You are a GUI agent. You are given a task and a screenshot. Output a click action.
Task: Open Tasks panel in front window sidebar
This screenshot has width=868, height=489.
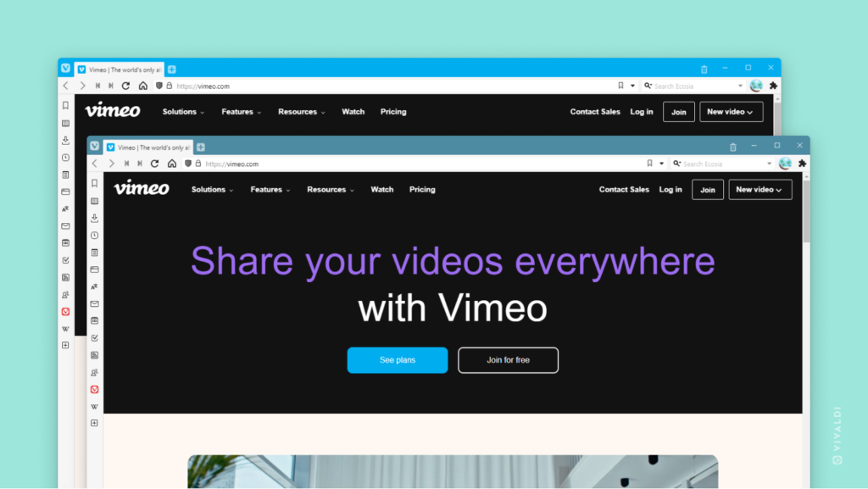[95, 338]
